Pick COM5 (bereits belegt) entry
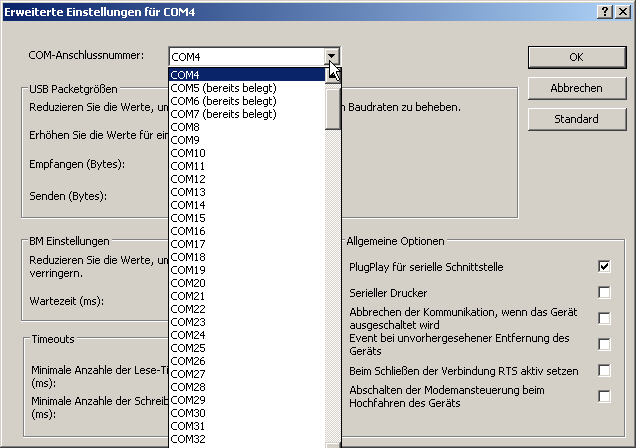The image size is (636, 448). (247, 88)
